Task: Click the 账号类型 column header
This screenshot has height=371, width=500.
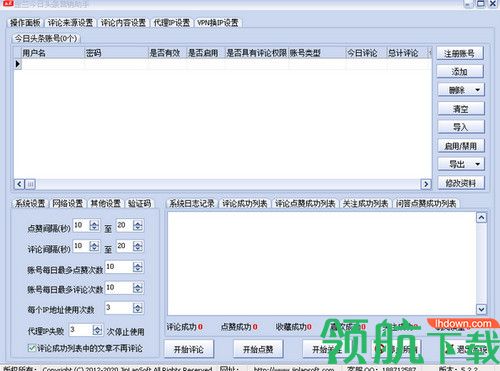Action: [317, 53]
